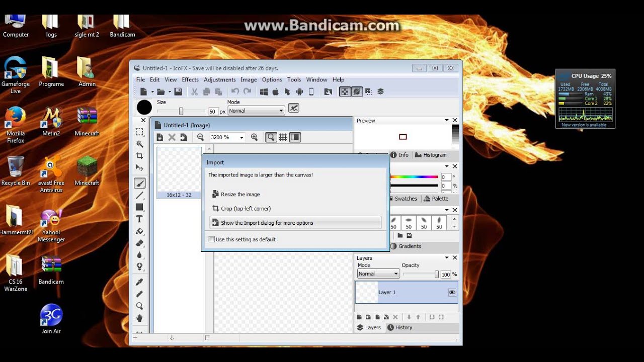Select the Eraser tool

pos(139,243)
